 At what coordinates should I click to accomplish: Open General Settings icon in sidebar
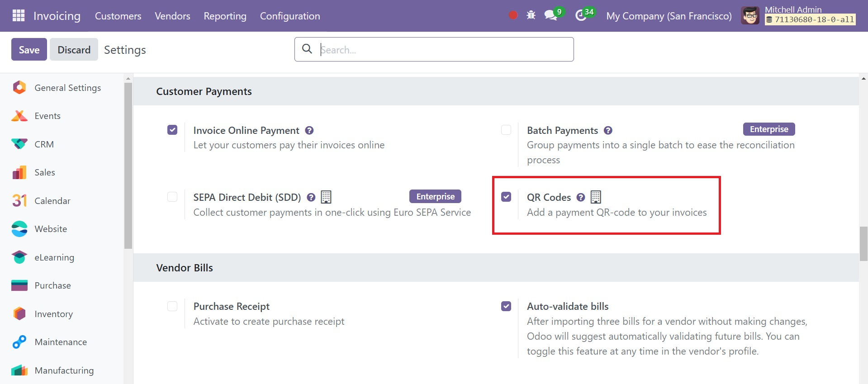click(19, 87)
